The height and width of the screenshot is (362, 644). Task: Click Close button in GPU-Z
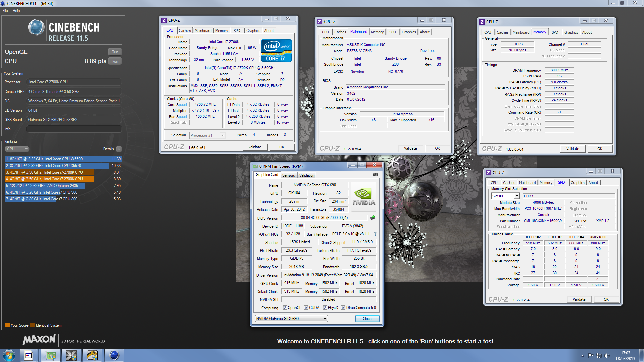[367, 319]
